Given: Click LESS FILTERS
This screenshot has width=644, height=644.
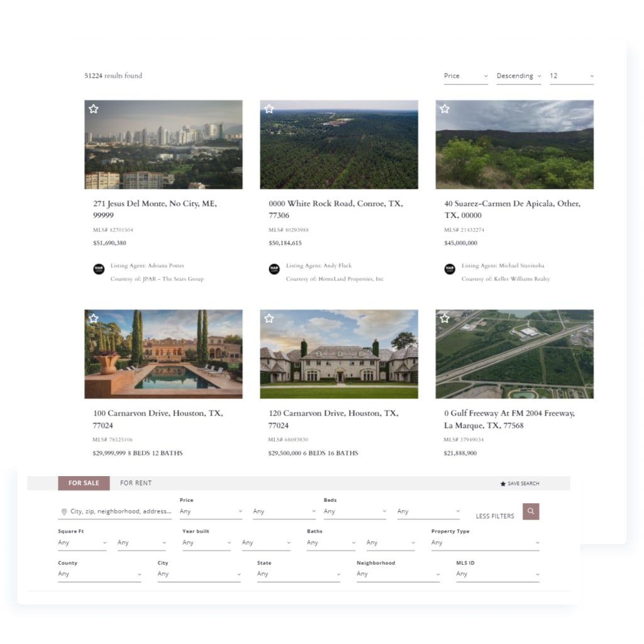Looking at the screenshot, I should [494, 516].
